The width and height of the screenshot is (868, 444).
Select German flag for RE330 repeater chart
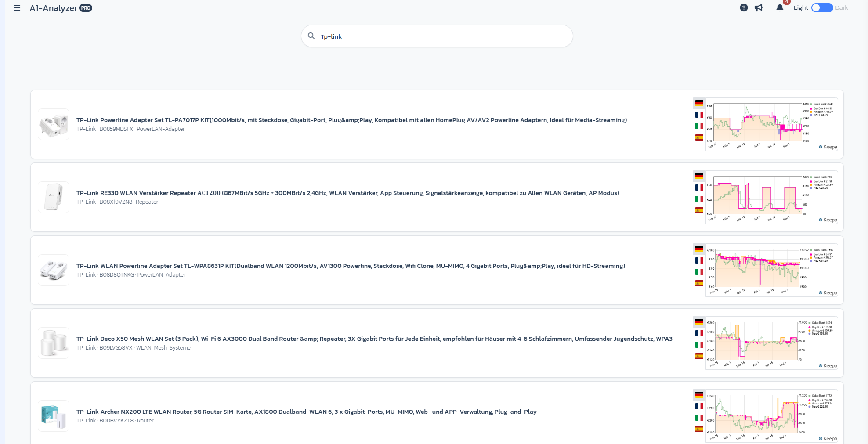(699, 176)
